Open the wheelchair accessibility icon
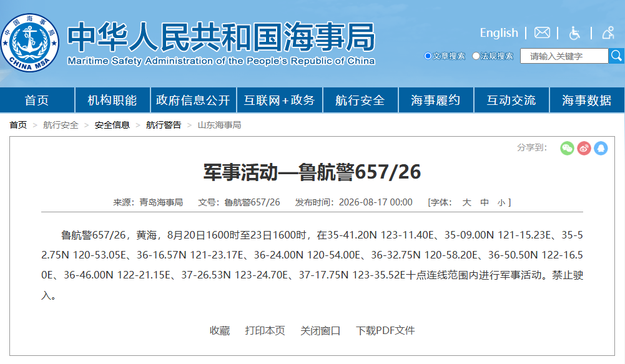Image resolution: width=625 pixels, height=364 pixels. (x=574, y=32)
